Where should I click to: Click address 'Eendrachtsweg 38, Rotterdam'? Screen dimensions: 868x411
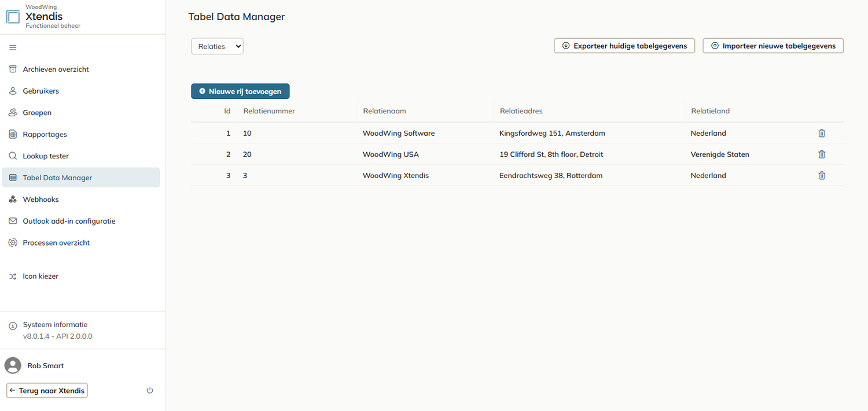point(551,175)
